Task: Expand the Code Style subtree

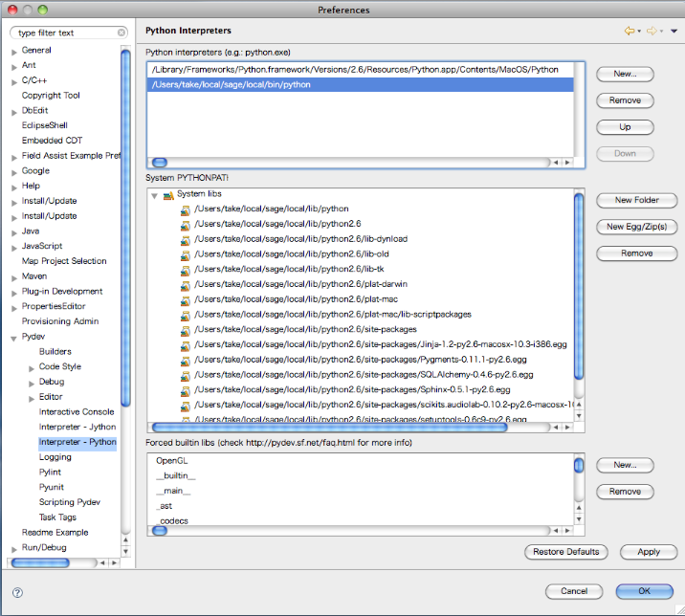Action: [x=32, y=366]
